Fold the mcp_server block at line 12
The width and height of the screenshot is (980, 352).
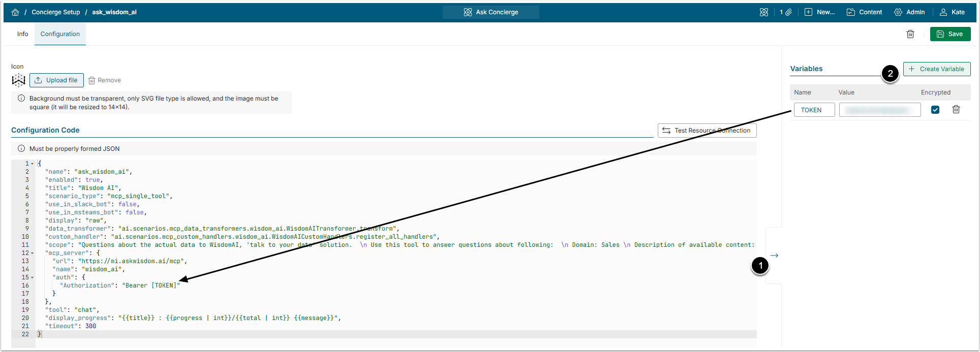[33, 253]
